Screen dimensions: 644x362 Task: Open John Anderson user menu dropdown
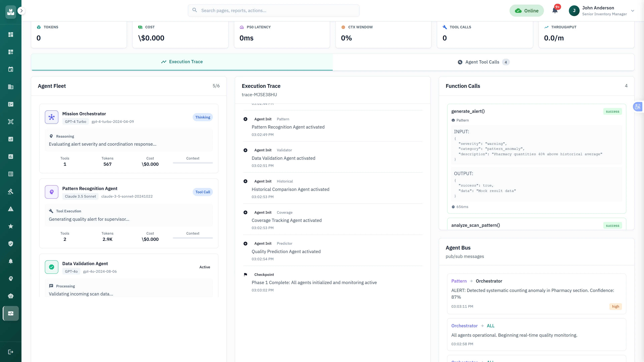(632, 11)
